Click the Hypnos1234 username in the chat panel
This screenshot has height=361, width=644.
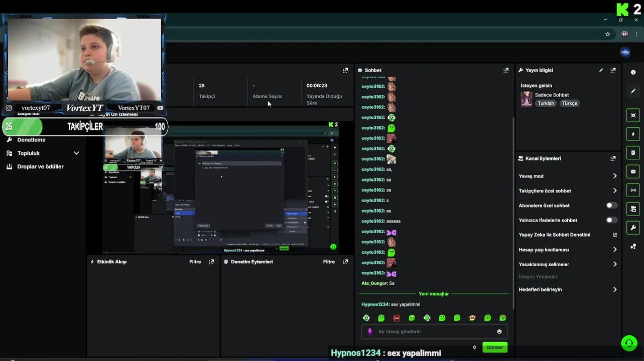[x=375, y=304]
